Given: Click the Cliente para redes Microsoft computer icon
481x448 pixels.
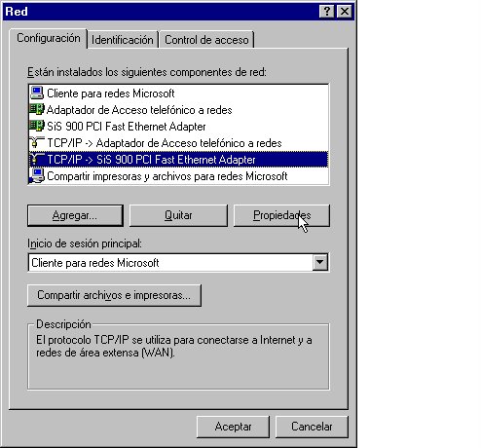Looking at the screenshot, I should 37,93.
